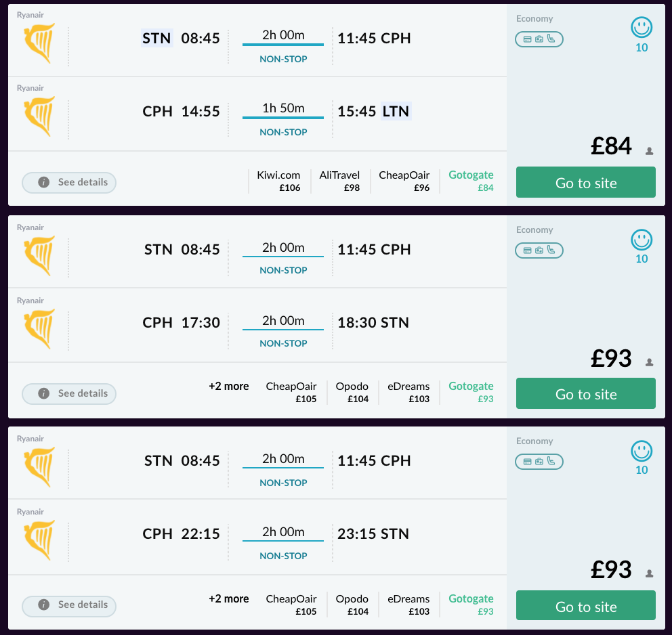Expand See details for the 17:30 return flight
The image size is (672, 635).
[69, 393]
